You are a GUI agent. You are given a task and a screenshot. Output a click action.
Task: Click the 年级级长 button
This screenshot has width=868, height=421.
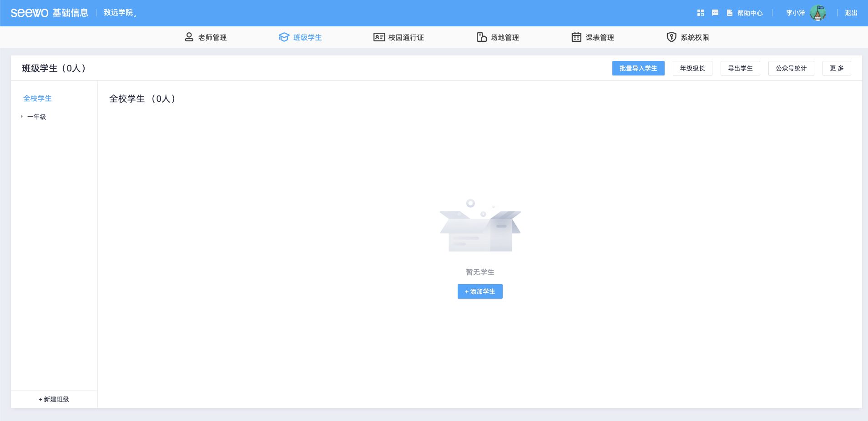click(692, 68)
